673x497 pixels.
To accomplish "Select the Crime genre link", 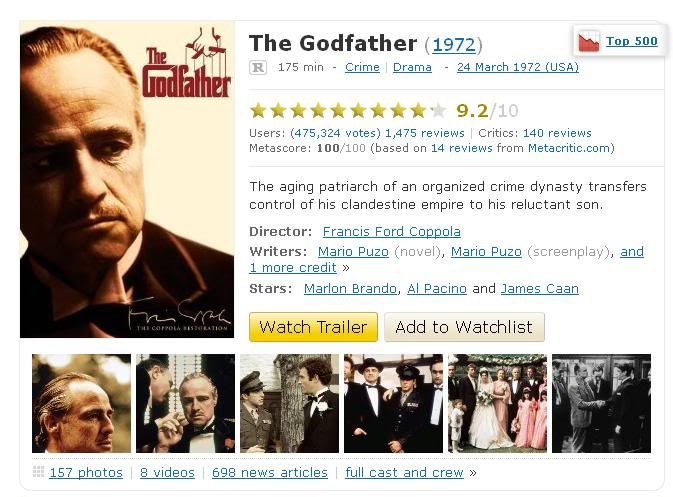I will pos(362,67).
